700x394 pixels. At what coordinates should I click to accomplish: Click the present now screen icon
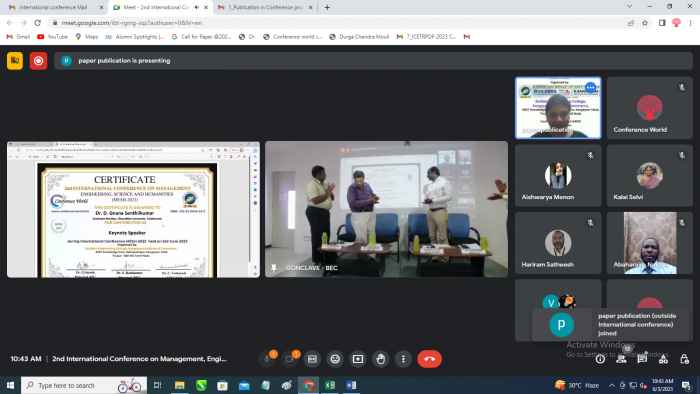tap(358, 359)
